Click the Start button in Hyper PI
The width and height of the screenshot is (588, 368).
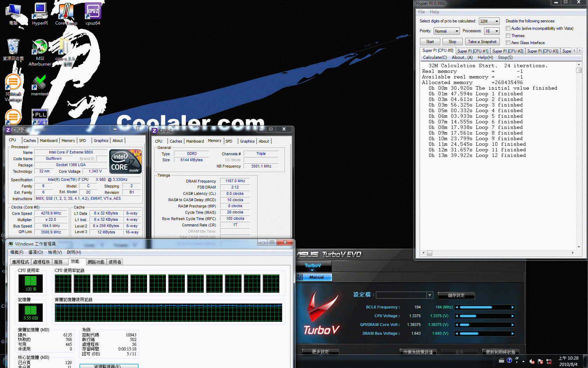[430, 42]
